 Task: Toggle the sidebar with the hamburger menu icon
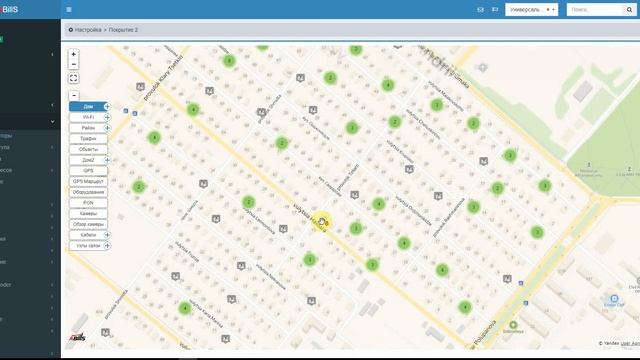69,9
